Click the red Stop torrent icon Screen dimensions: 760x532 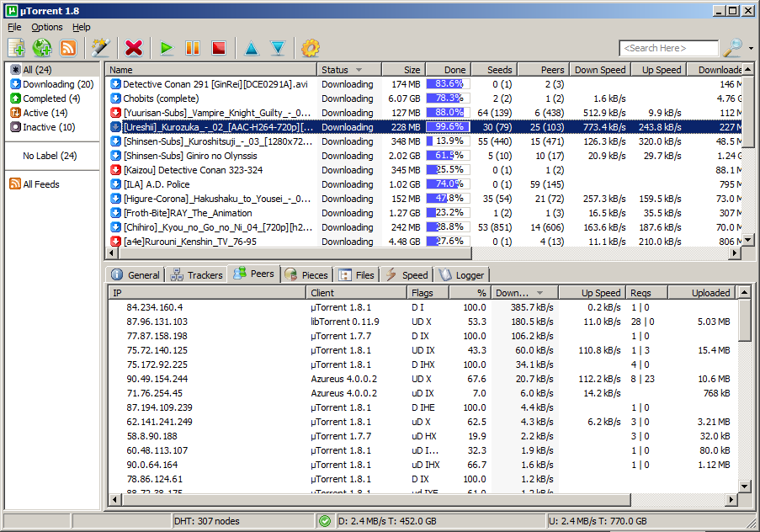click(219, 48)
